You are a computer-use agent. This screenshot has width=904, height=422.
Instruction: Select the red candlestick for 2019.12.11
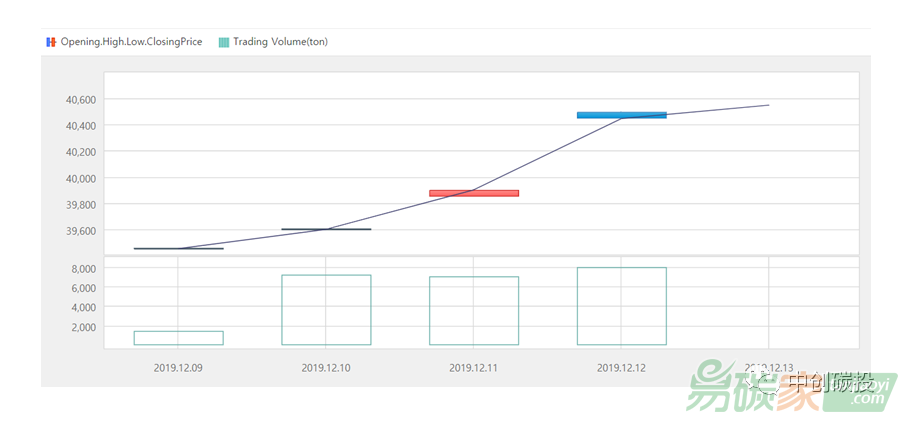[x=474, y=193]
